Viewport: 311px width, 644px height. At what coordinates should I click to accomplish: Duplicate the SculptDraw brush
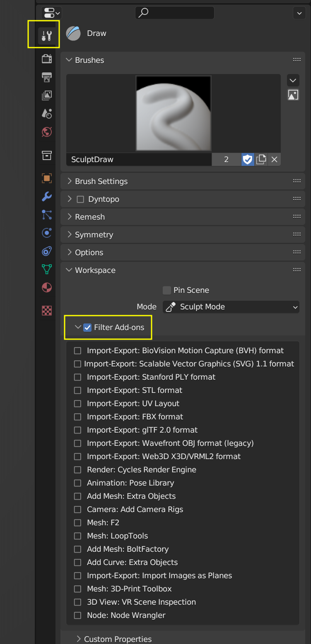pos(261,159)
